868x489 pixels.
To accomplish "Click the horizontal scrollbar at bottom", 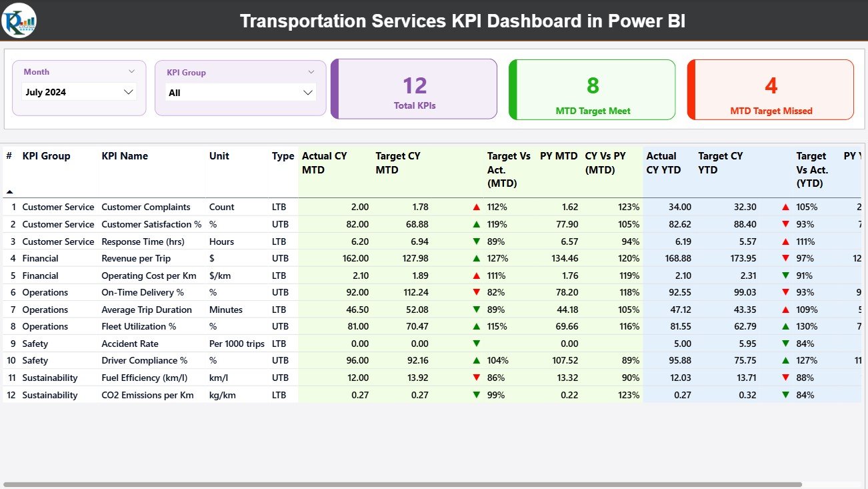I will [400, 485].
